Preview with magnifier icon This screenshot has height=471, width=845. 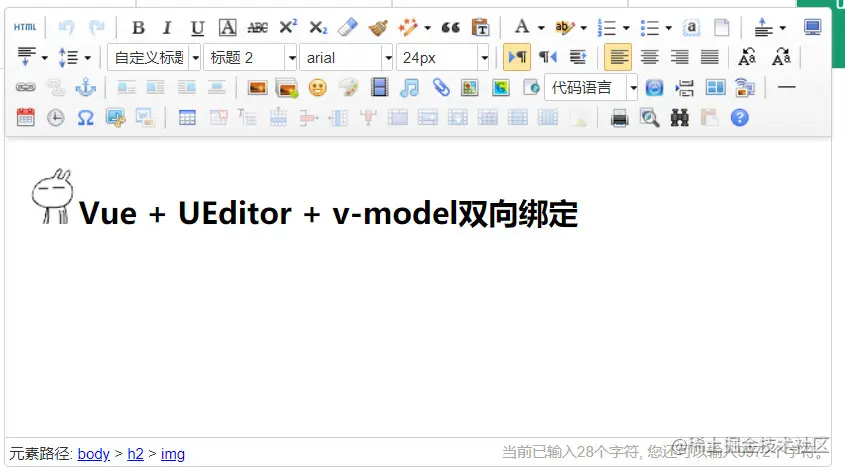[x=649, y=117]
